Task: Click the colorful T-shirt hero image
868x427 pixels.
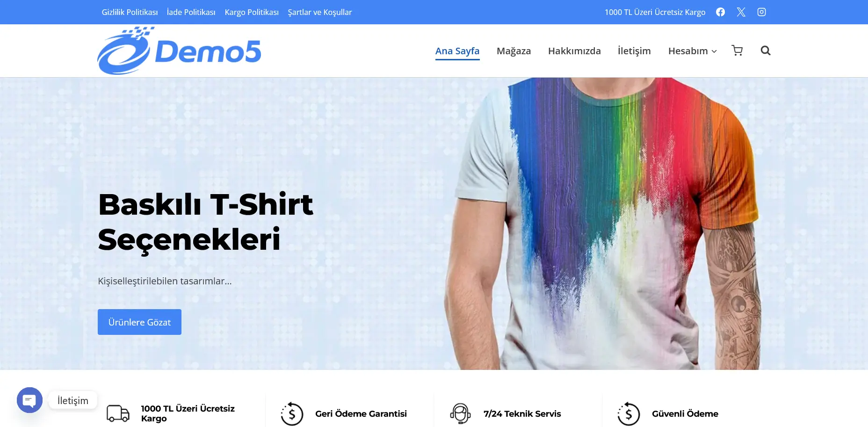Action: point(603,224)
